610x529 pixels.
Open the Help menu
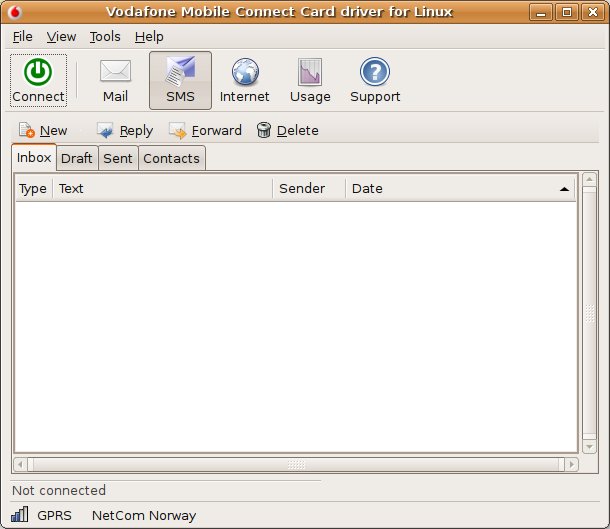[149, 37]
